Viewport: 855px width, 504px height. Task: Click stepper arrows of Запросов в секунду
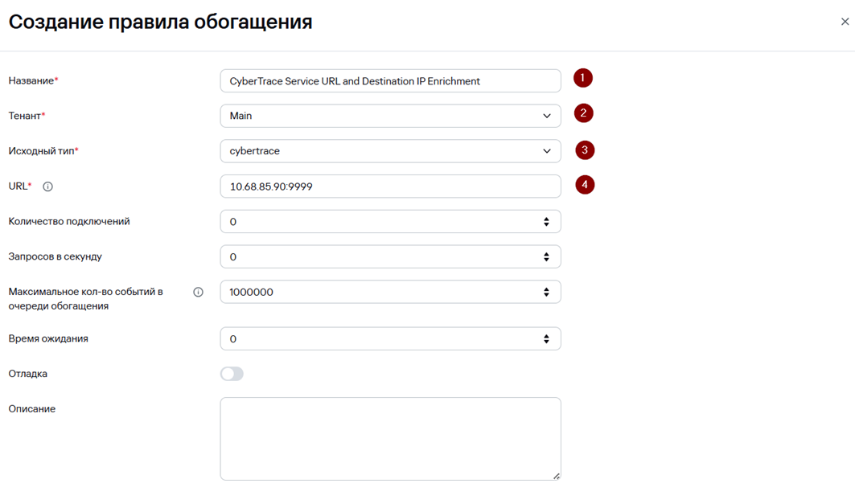546,256
